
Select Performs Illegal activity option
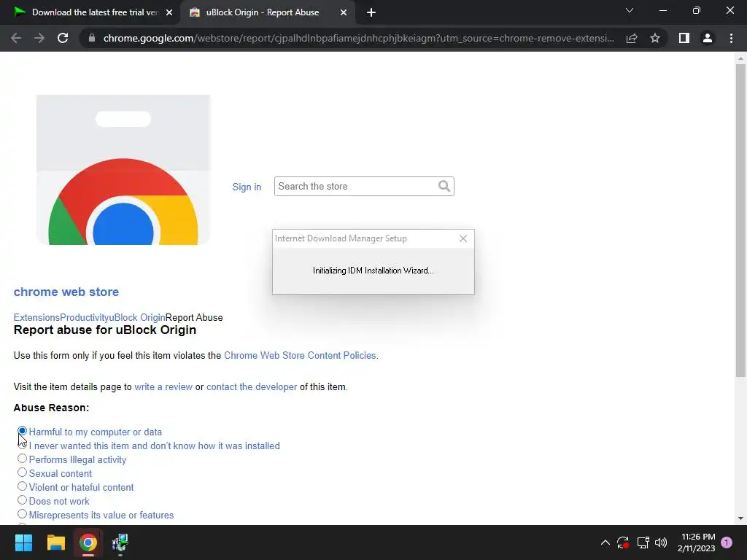pos(22,459)
